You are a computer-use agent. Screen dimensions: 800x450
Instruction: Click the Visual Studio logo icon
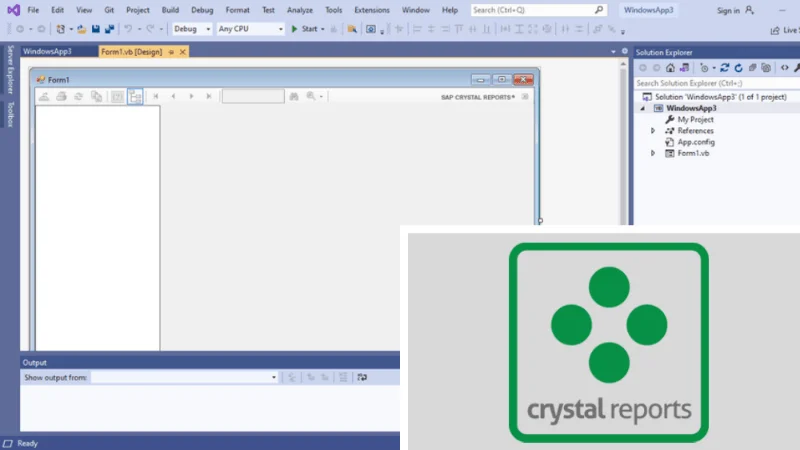pos(14,10)
